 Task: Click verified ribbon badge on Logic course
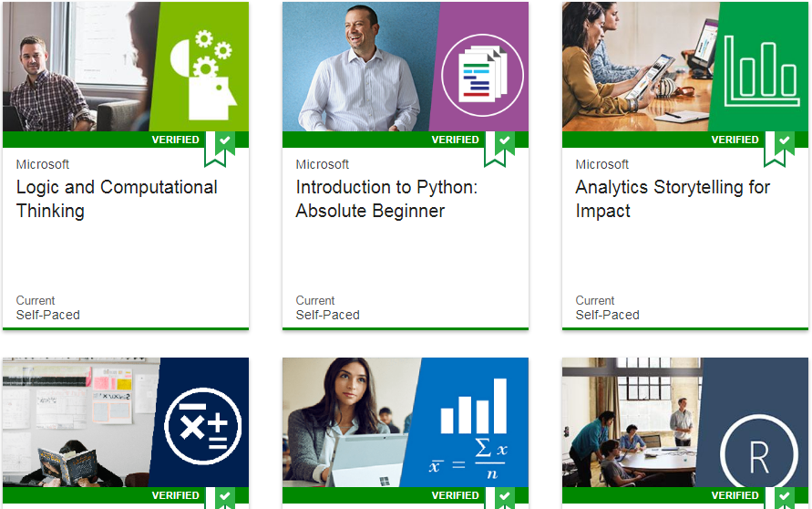click(220, 149)
